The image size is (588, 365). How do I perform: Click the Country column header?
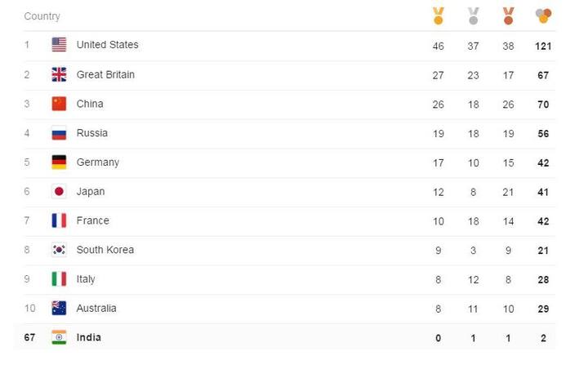pyautogui.click(x=42, y=16)
